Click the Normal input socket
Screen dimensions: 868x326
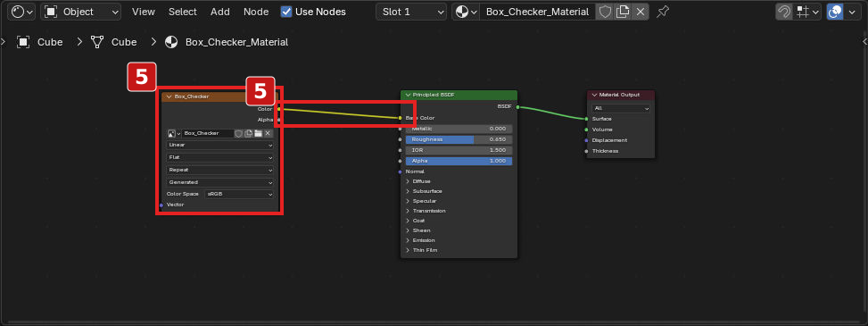click(401, 171)
